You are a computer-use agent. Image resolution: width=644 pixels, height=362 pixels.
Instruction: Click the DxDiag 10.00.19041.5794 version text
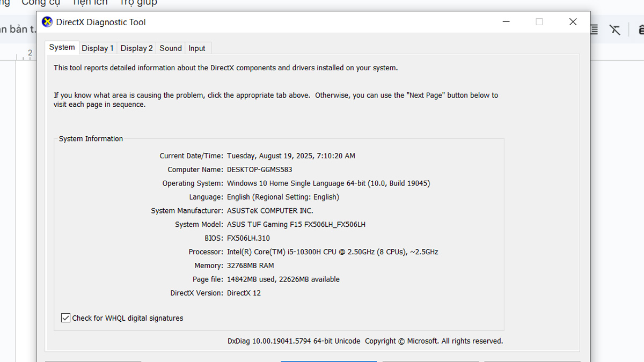(x=294, y=341)
